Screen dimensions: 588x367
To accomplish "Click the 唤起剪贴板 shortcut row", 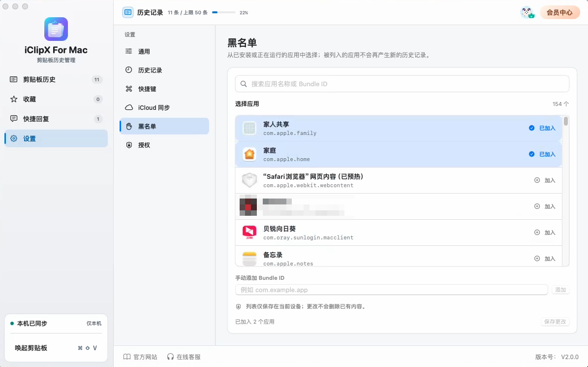I will [x=56, y=348].
